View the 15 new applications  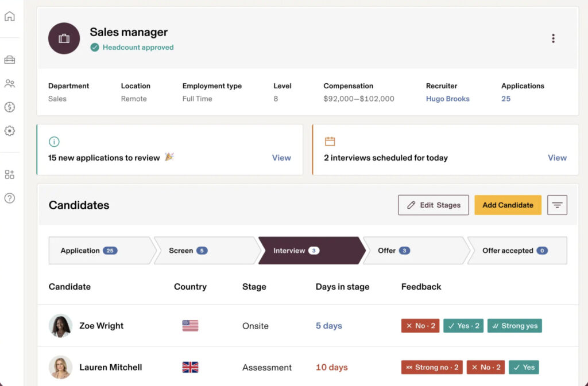281,158
